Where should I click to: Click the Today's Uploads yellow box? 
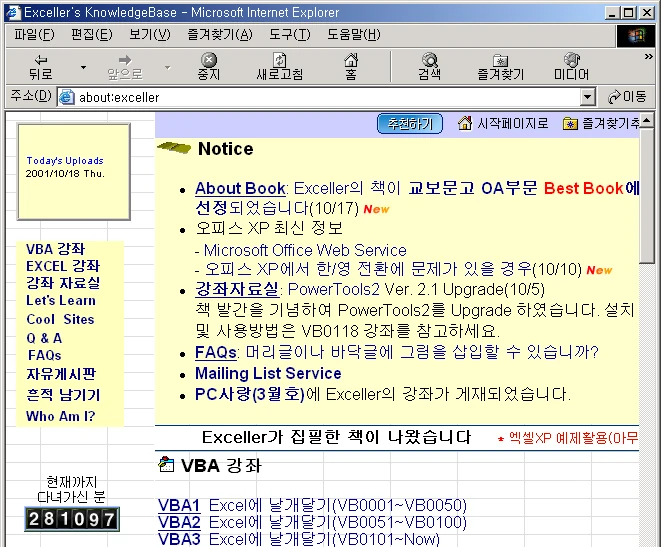(73, 172)
